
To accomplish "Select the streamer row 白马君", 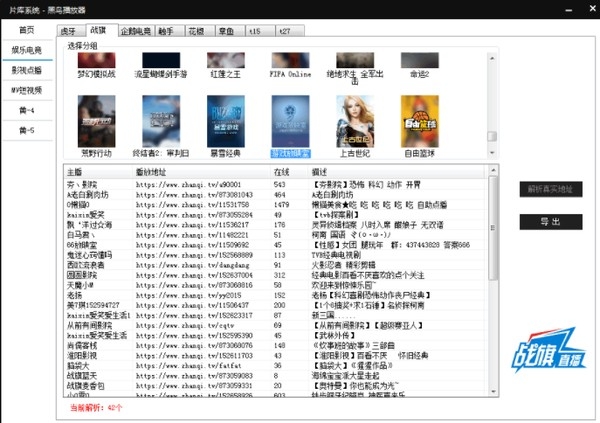I will 276,235.
